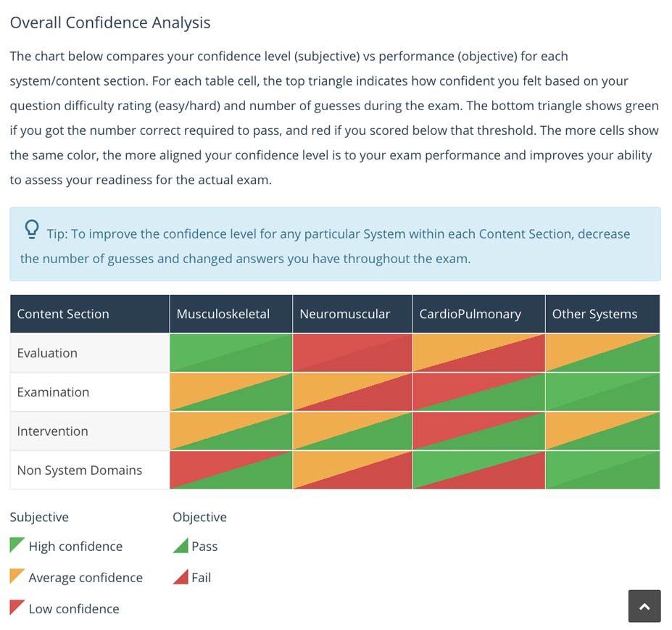Select the Musculoskeletal column header

[x=231, y=314]
